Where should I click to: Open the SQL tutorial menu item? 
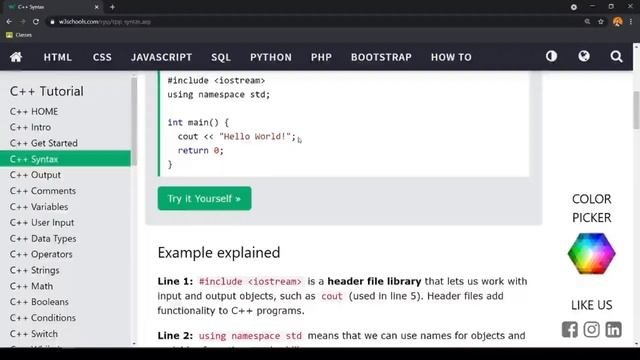point(221,57)
